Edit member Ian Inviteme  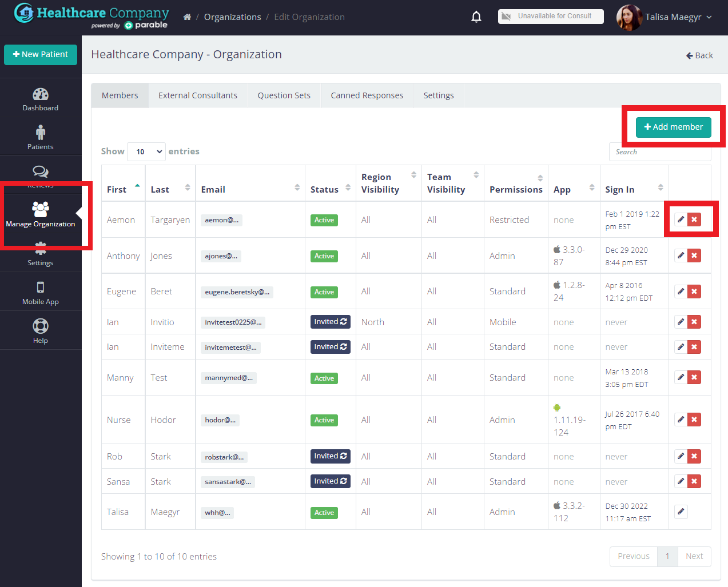(x=681, y=347)
